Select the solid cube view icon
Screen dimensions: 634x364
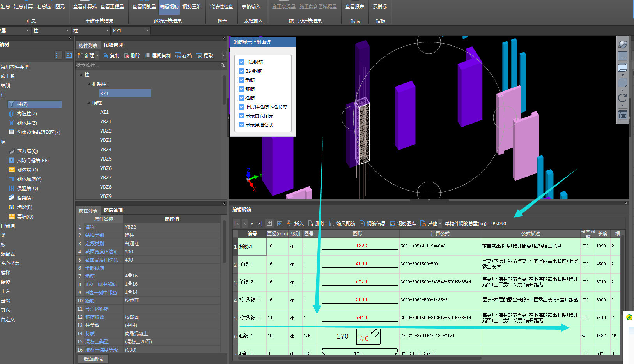pyautogui.click(x=623, y=82)
